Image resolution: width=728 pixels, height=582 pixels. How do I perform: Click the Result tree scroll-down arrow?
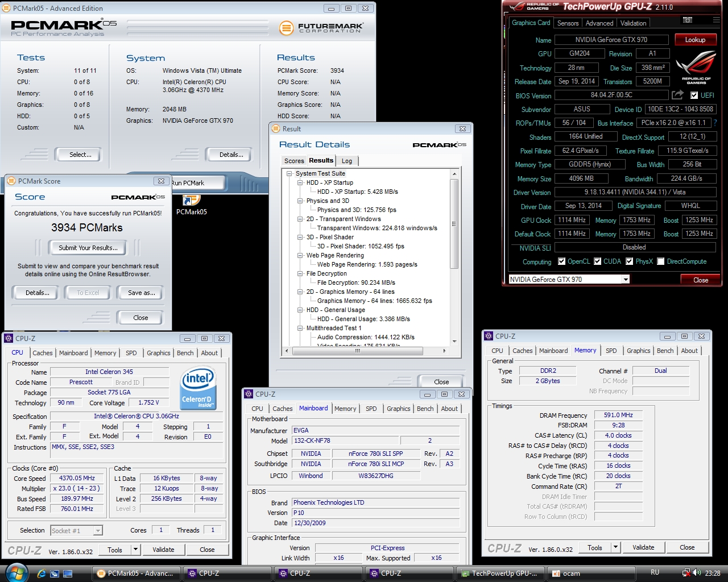coord(454,342)
